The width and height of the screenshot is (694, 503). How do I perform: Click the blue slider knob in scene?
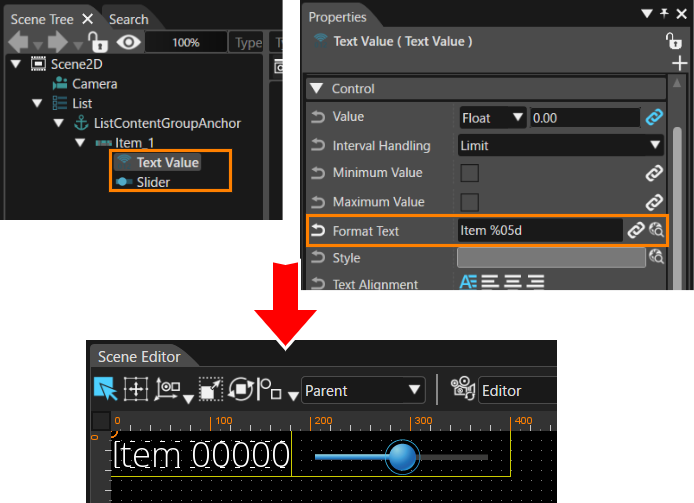[402, 457]
